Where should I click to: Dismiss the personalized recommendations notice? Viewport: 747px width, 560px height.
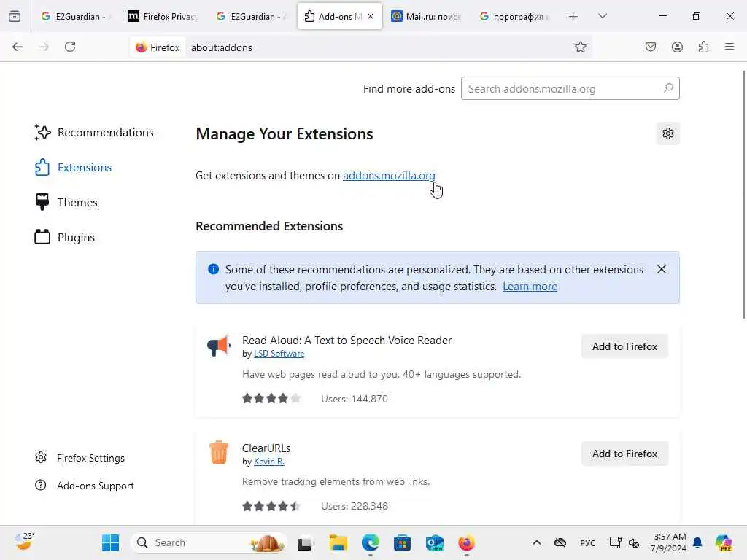(x=661, y=270)
